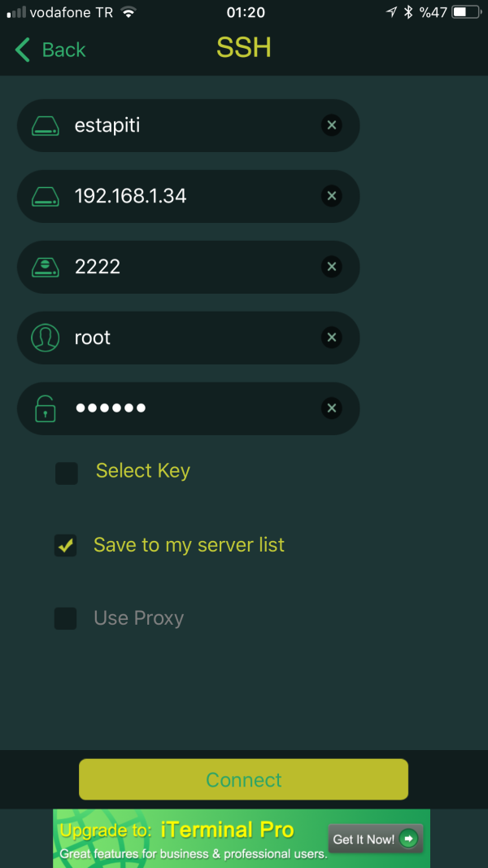The image size is (488, 868).
Task: Tap the port icon beside 2222
Action: point(46,267)
